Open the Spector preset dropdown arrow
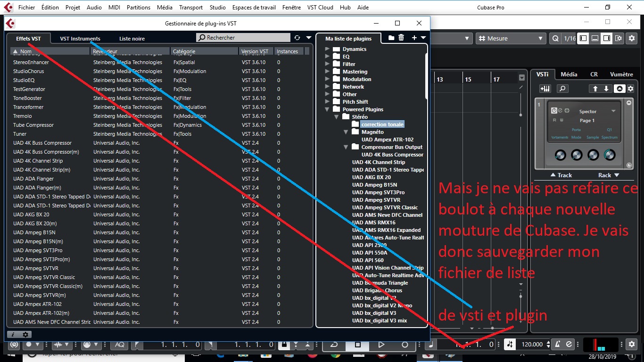The image size is (644, 362). tap(613, 111)
